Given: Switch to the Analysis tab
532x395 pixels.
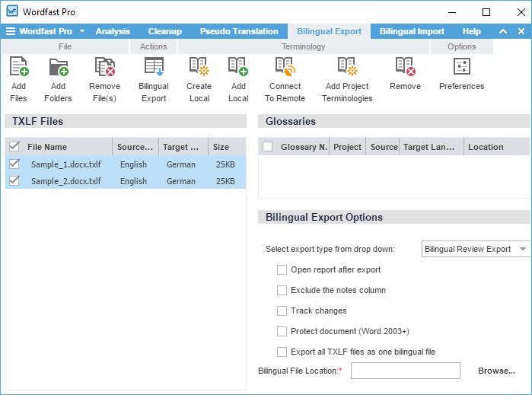Looking at the screenshot, I should 113,32.
